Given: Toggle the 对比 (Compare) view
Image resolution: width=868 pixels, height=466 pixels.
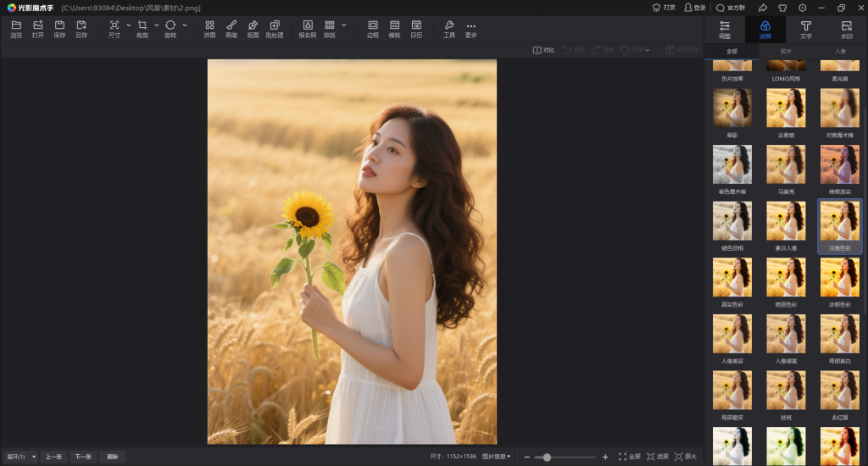Looking at the screenshot, I should pyautogui.click(x=543, y=50).
